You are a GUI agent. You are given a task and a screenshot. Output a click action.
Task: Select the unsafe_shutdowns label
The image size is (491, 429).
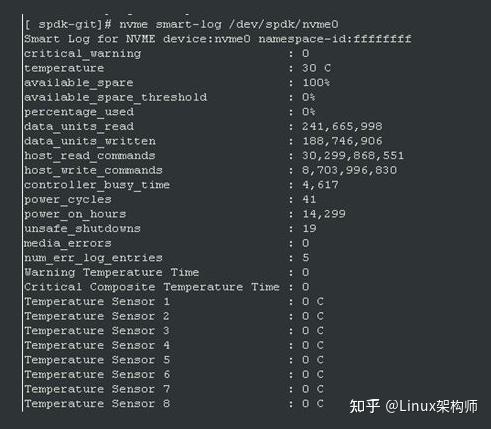pyautogui.click(x=82, y=229)
